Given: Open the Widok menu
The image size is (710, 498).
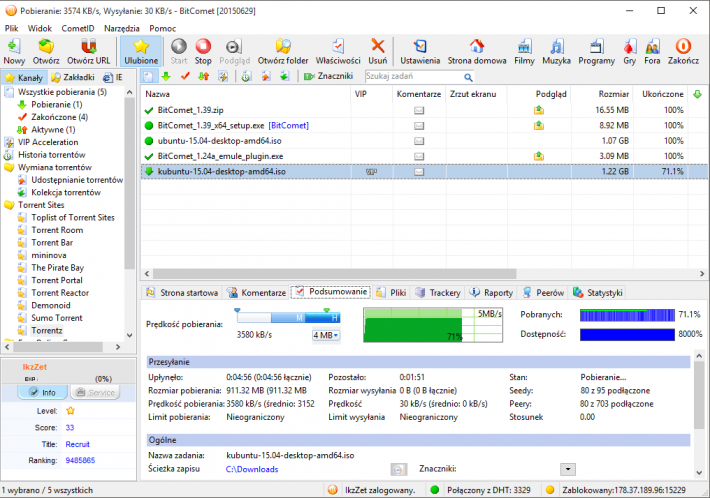Looking at the screenshot, I should [40, 28].
